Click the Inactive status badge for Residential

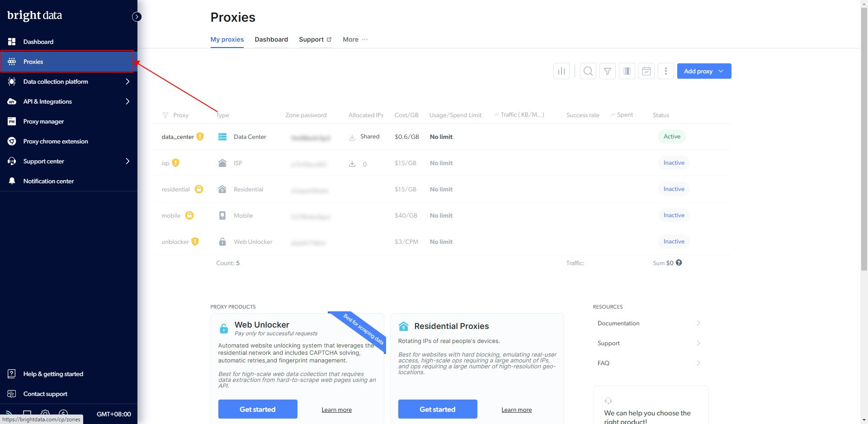tap(674, 189)
